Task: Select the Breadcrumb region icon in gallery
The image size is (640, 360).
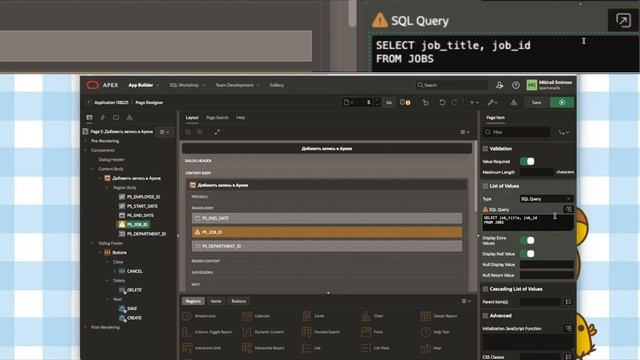Action: (x=187, y=316)
